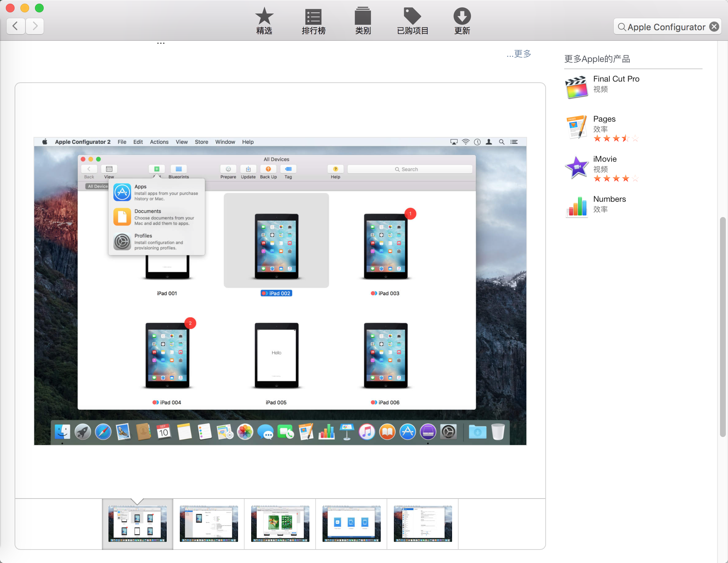Select the third screenshot thumbnail with photos
This screenshot has width=728, height=563.
tap(280, 523)
